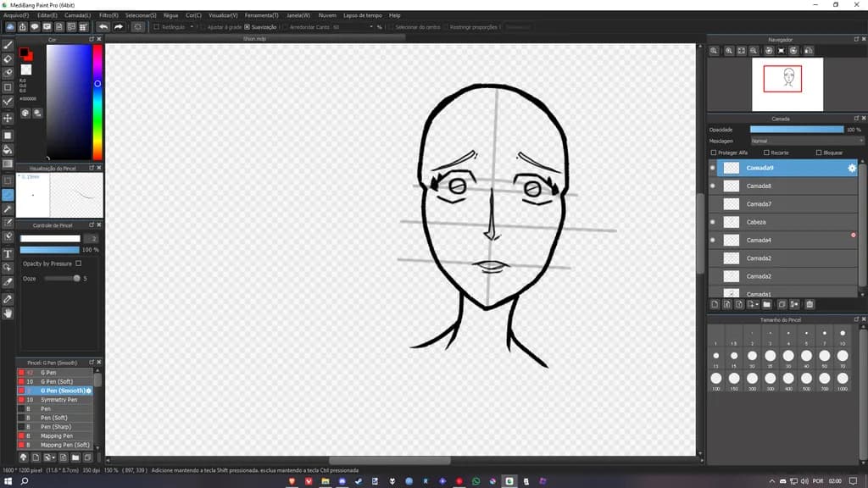The height and width of the screenshot is (488, 868).
Task: Open Windows Start button
Action: click(x=8, y=481)
